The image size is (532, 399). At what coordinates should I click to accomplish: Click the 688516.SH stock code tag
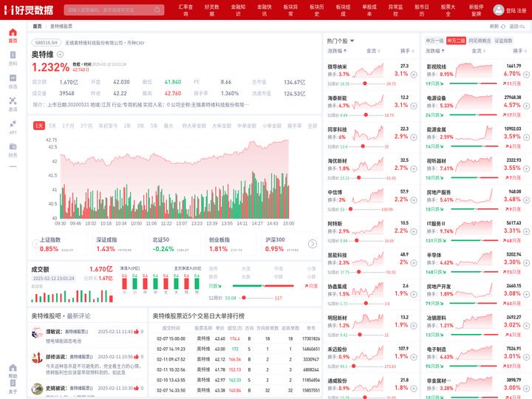(47, 43)
